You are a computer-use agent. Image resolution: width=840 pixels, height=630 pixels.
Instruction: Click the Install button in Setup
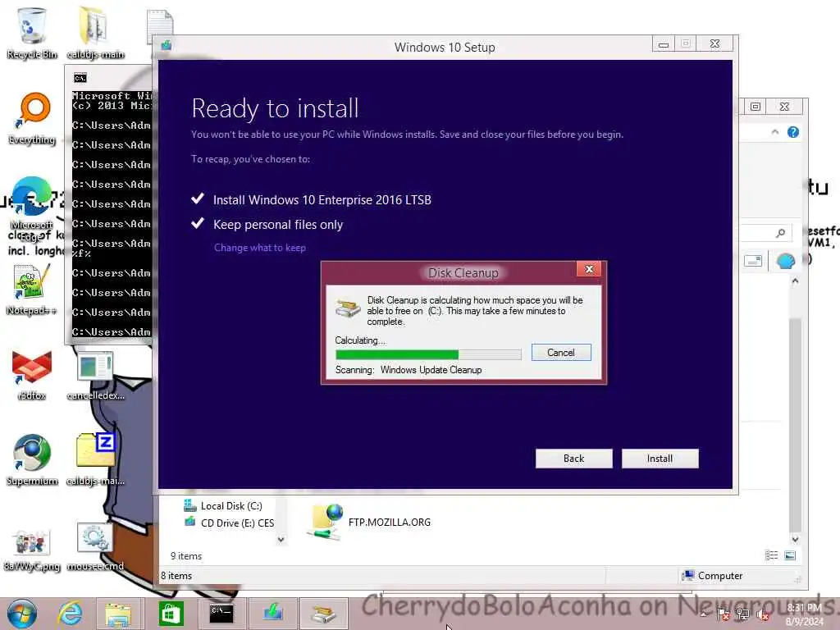[660, 459]
